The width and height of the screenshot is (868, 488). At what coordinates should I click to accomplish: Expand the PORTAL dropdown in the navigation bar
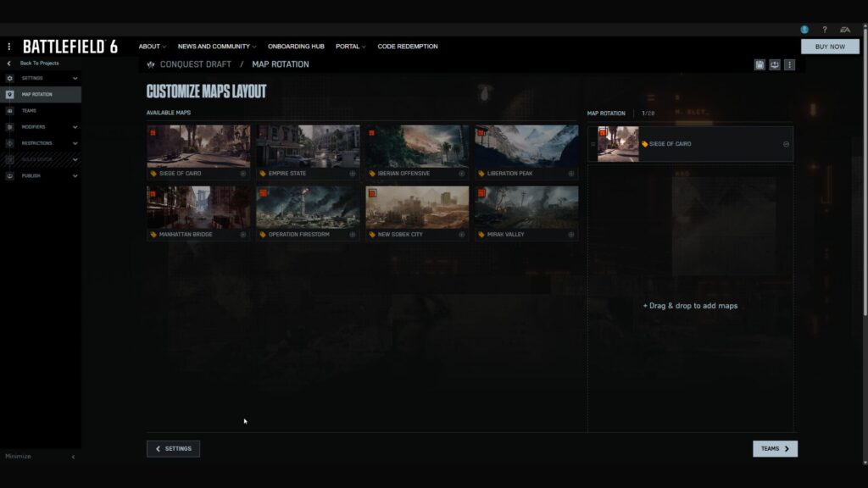click(x=350, y=47)
